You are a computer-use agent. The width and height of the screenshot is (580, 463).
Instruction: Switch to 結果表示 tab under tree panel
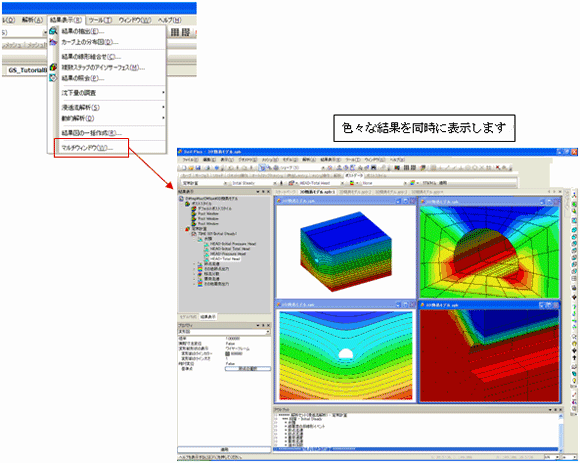[208, 317]
